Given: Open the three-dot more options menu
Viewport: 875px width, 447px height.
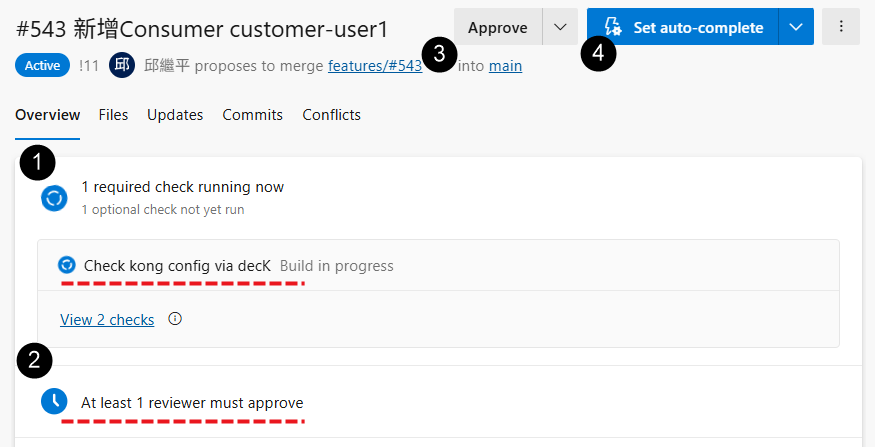Looking at the screenshot, I should tap(841, 27).
